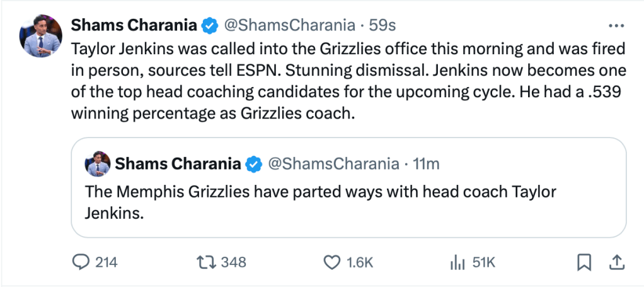This screenshot has height=287, width=644.
Task: Click the small avatar inside the quoted tweet
Action: [x=97, y=163]
